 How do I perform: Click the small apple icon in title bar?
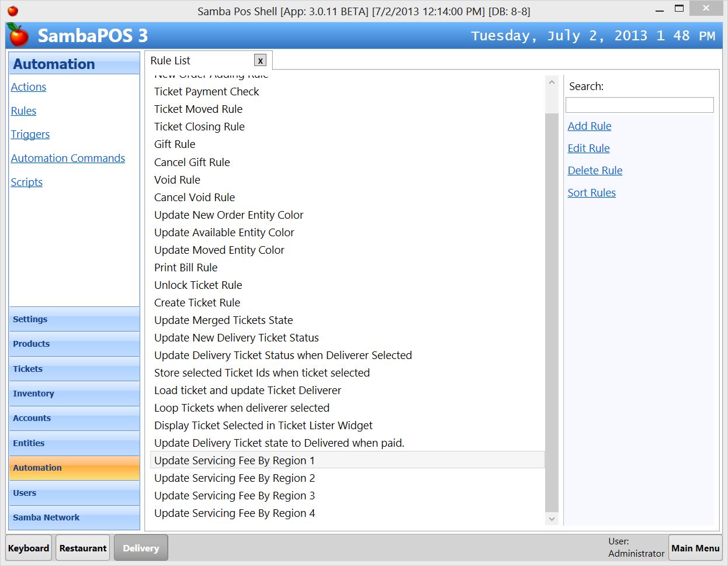coord(13,10)
